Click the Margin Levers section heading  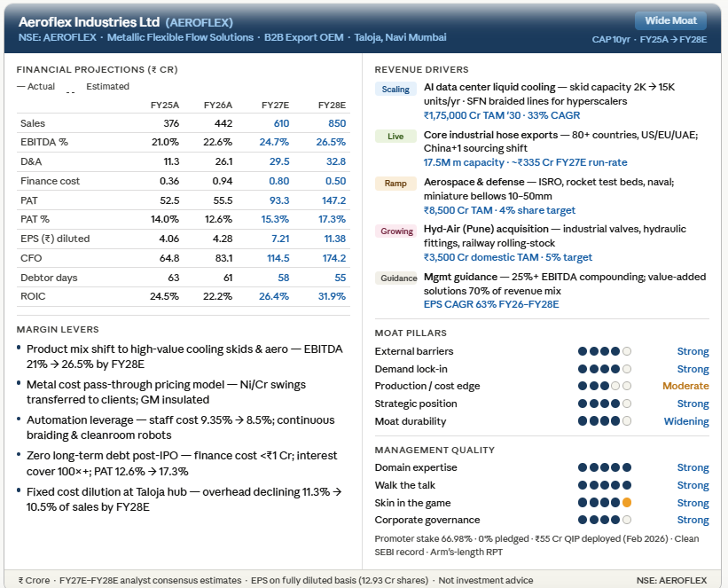point(58,329)
